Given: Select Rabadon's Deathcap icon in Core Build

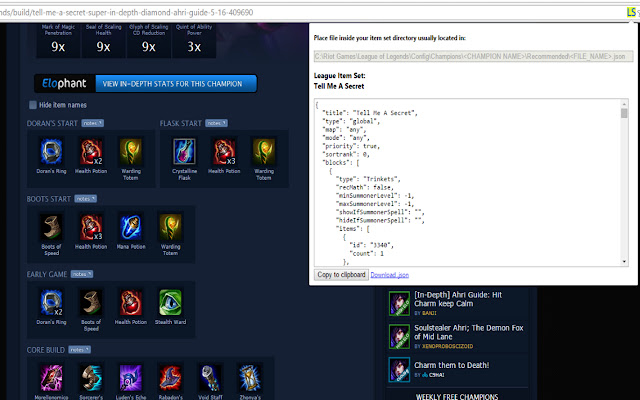Looking at the screenshot, I should [170, 378].
